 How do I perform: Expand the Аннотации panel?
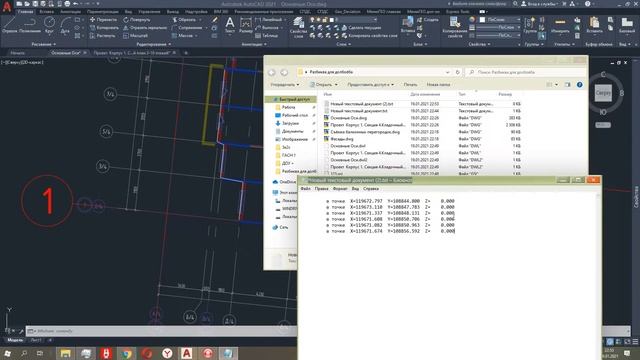[x=254, y=44]
